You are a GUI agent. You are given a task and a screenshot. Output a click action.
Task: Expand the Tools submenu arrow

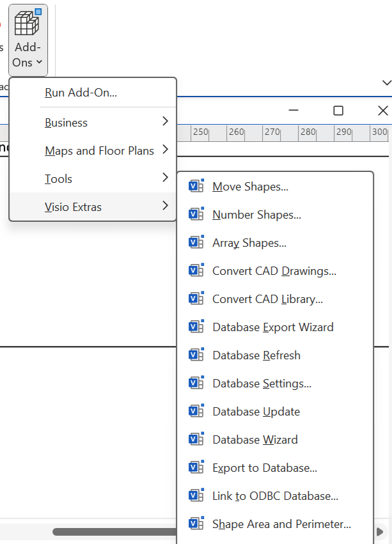(165, 177)
